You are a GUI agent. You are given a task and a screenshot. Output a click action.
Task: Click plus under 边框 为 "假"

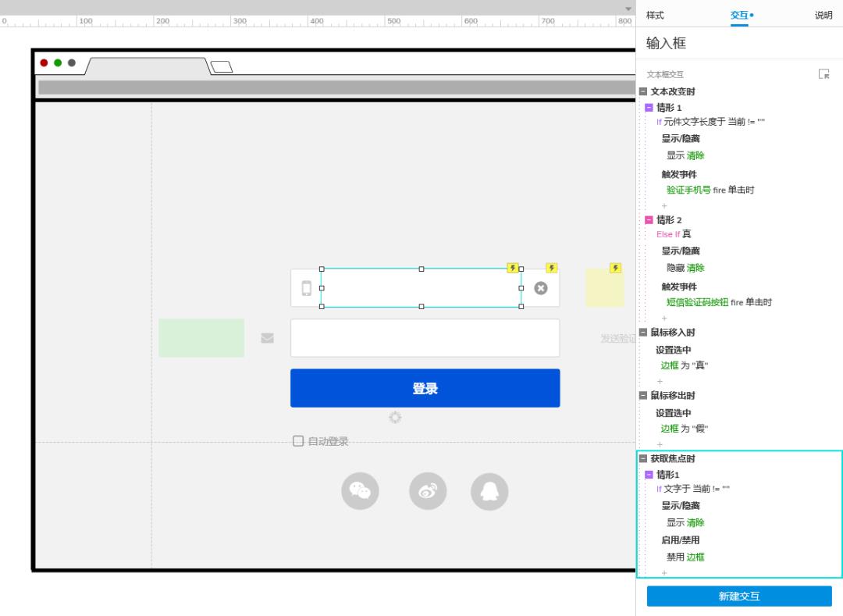[x=660, y=444]
